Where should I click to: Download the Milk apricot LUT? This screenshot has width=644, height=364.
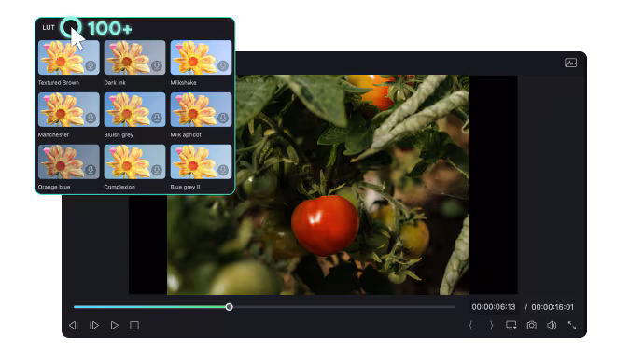[223, 118]
